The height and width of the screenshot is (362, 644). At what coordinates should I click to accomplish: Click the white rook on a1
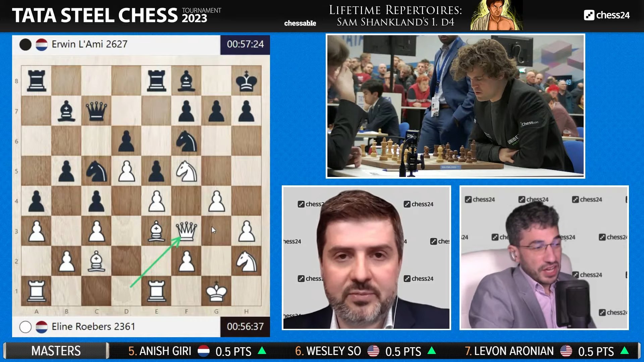[x=36, y=291]
